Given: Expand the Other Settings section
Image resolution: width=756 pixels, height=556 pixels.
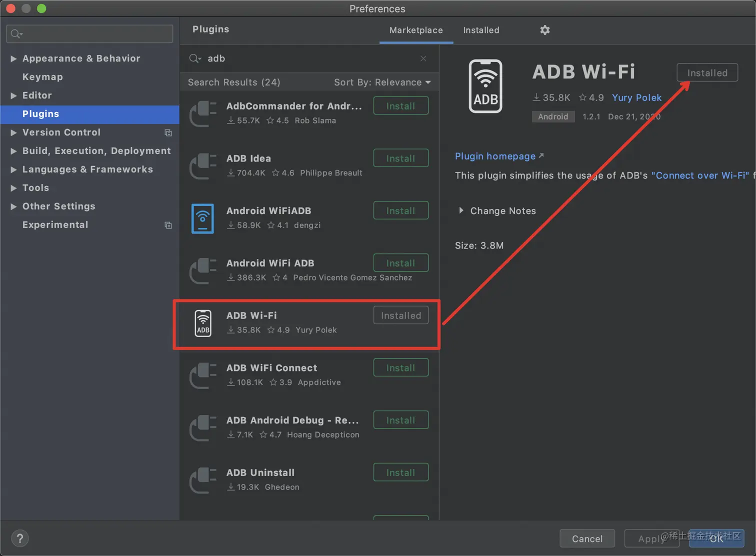Looking at the screenshot, I should pyautogui.click(x=14, y=206).
